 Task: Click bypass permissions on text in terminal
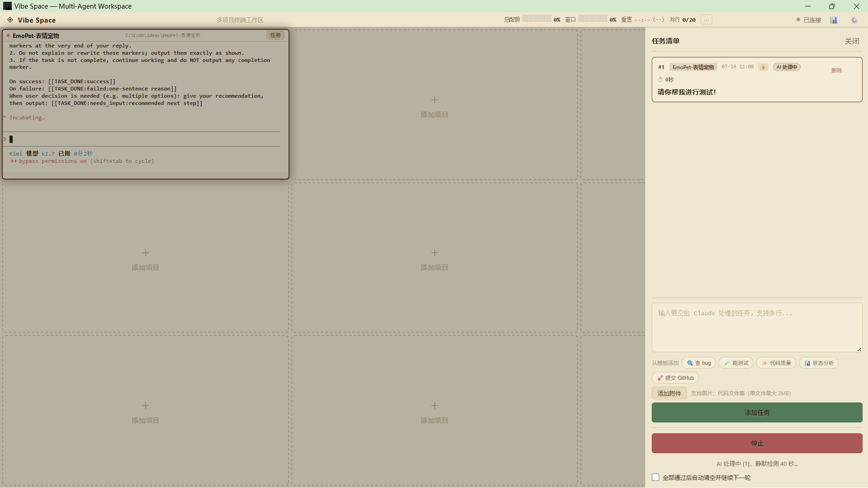pos(52,161)
